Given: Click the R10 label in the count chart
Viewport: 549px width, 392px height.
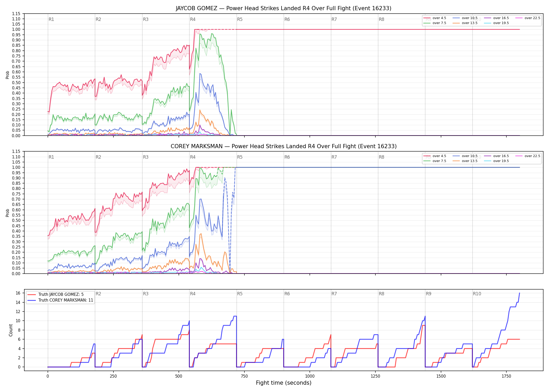Looking at the screenshot, I should [477, 294].
